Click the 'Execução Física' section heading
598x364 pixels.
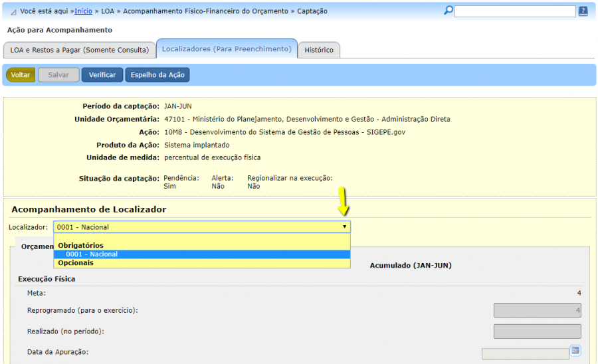click(x=47, y=279)
